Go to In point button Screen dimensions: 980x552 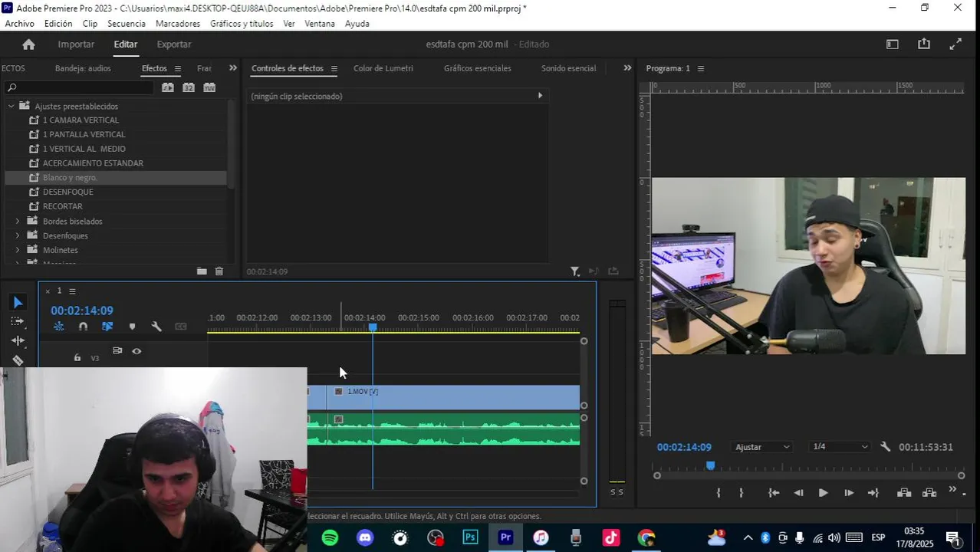click(774, 493)
